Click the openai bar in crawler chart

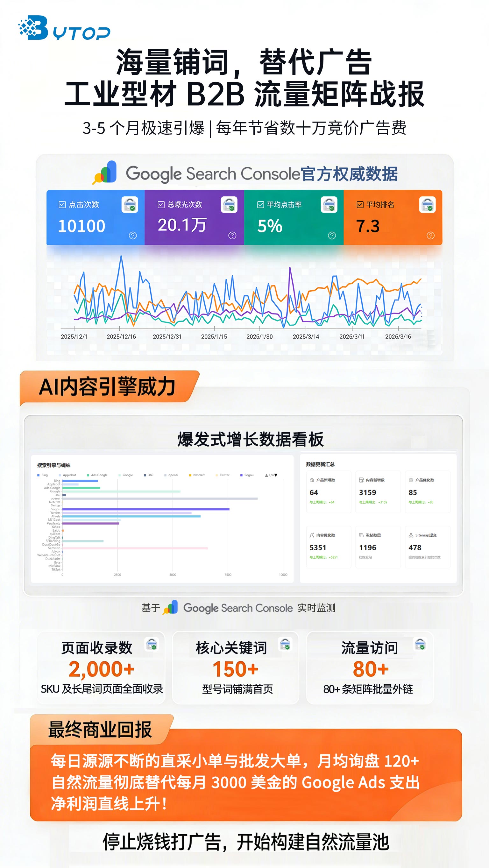[x=160, y=498]
